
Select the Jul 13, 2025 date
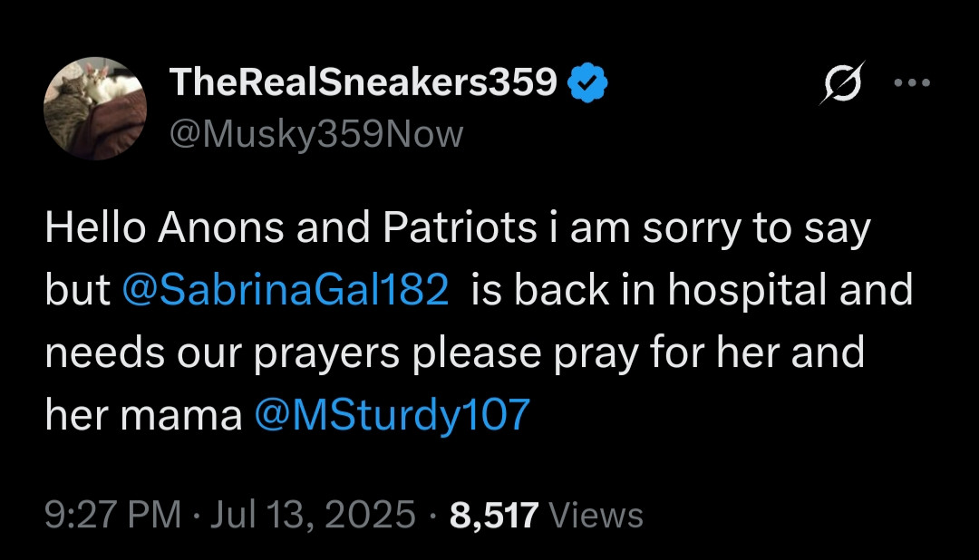(313, 515)
